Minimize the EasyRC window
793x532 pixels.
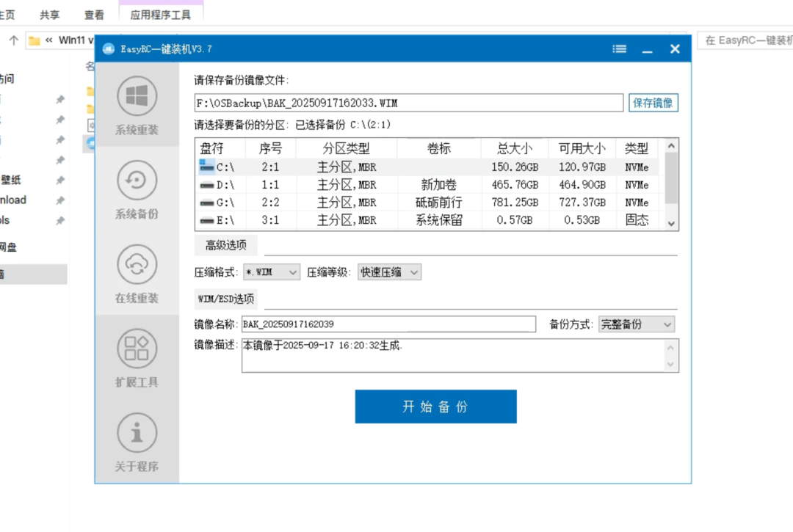[x=648, y=49]
